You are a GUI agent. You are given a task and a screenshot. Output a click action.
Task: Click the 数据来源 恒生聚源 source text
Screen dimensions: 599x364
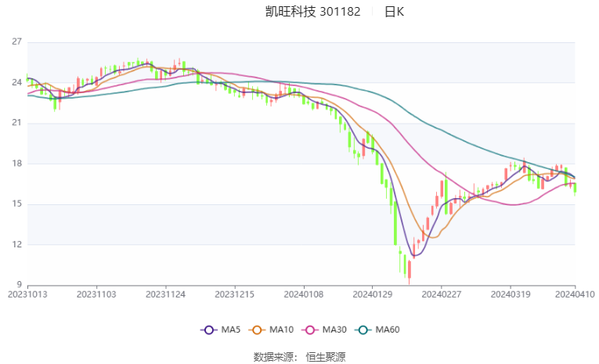[299, 356]
